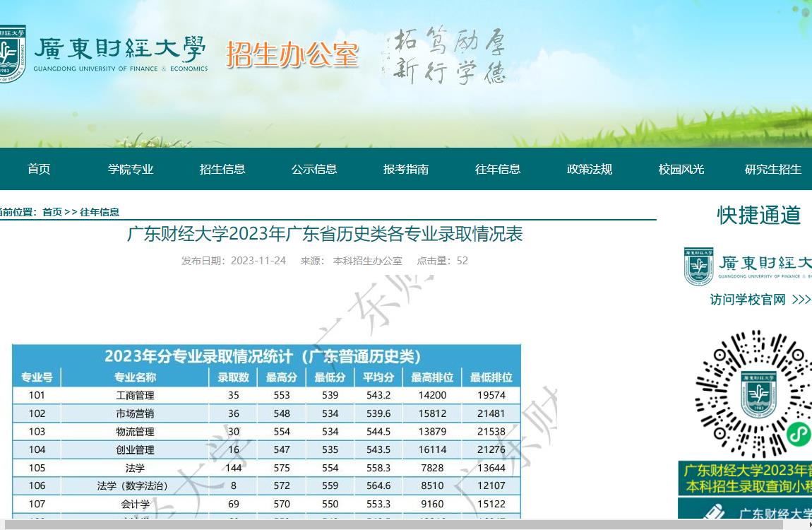
Task: Click the 快捷通道 sidebar heading
Action: pyautogui.click(x=759, y=215)
